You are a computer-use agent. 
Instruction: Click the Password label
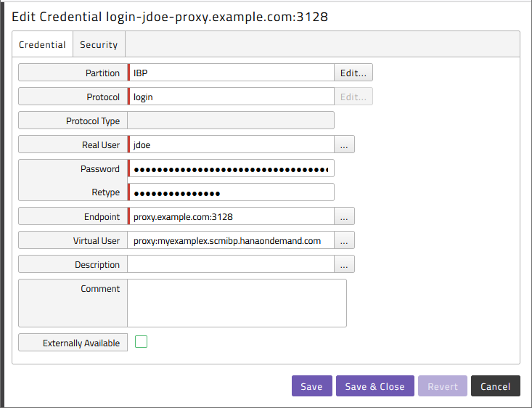[x=99, y=168]
